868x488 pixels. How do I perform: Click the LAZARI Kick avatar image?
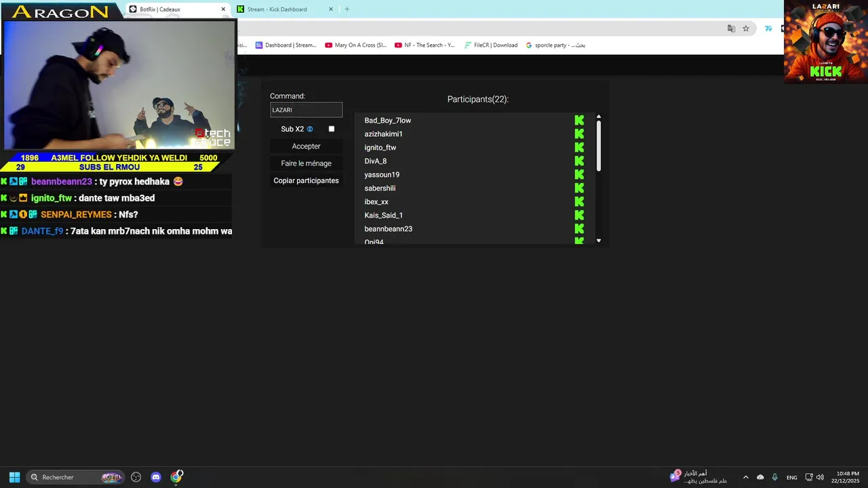point(826,41)
